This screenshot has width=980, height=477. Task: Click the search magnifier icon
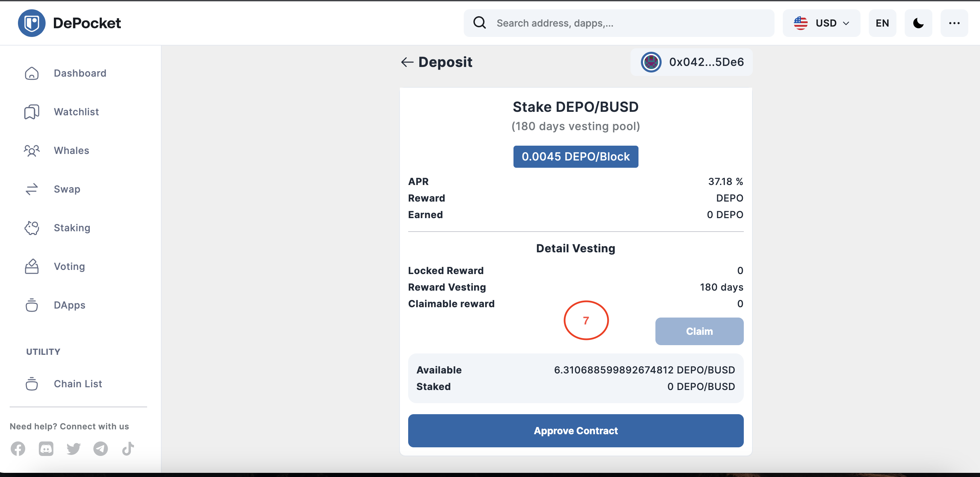(479, 23)
